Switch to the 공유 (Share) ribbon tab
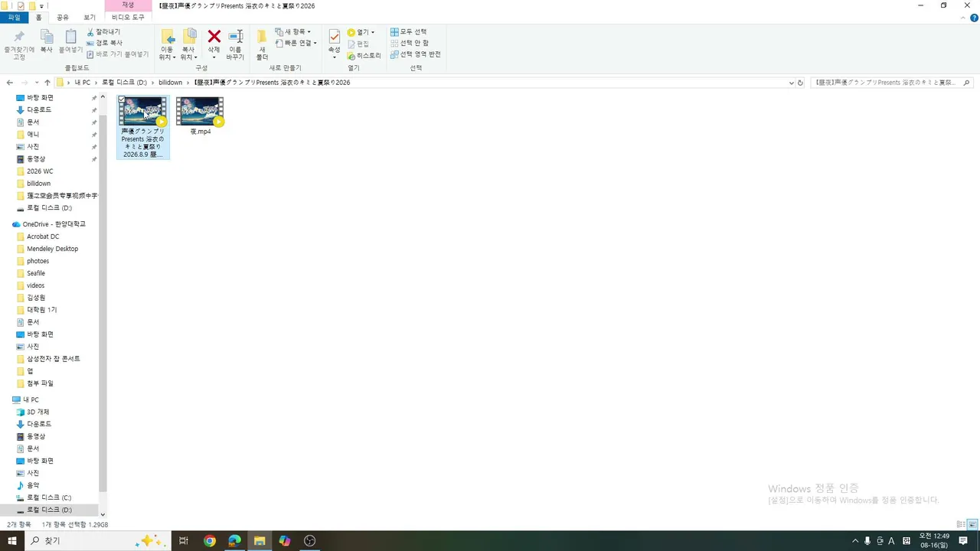Screen dimensions: 980x551 63,18
